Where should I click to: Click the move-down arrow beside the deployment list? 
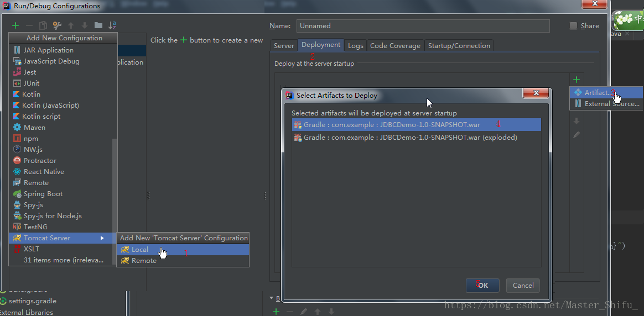(x=577, y=121)
